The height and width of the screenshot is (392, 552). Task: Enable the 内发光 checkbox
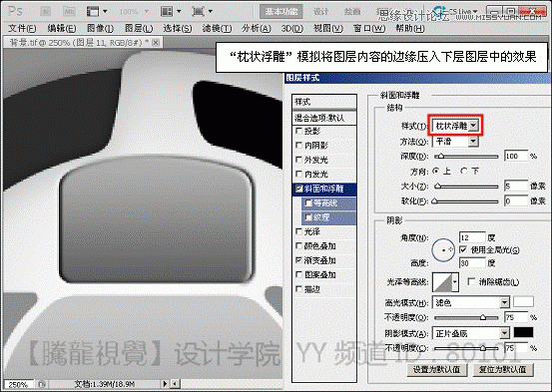[x=298, y=174]
